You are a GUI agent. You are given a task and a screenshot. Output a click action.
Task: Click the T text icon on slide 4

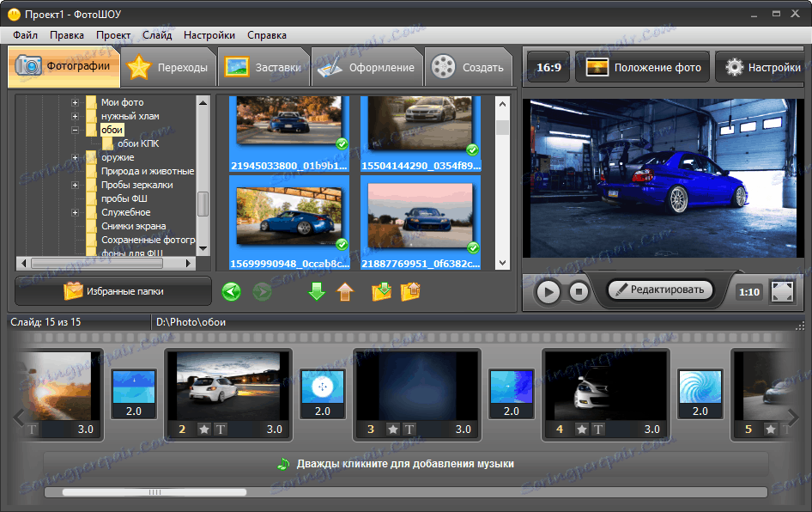[598, 430]
